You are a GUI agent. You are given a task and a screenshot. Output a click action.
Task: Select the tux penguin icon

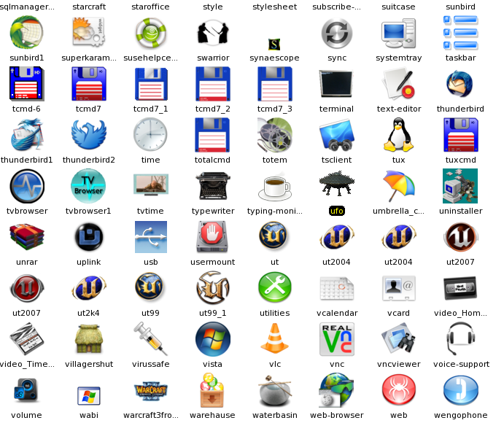(398, 134)
